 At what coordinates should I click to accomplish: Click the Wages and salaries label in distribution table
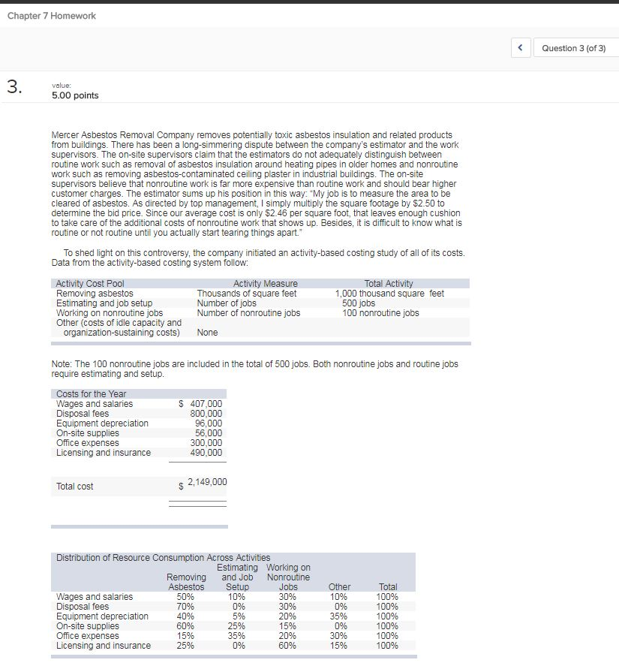click(x=95, y=597)
